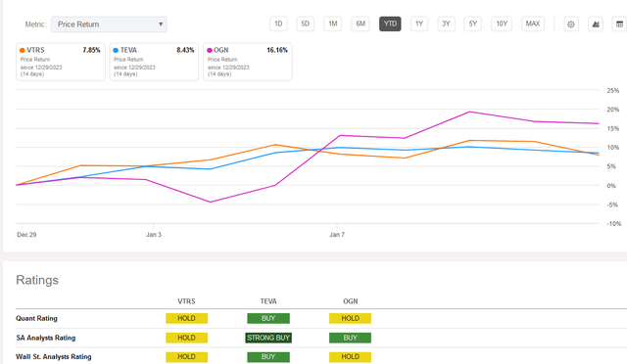Click VTRS Quant Rating HOLD badge
Viewport: 627px width, 364px height.
(187, 318)
